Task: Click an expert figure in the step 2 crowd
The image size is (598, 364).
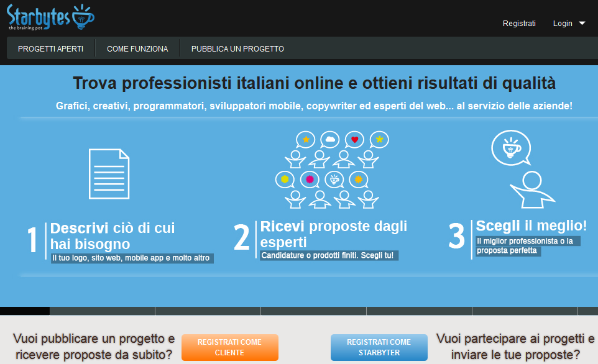Action: (295, 158)
